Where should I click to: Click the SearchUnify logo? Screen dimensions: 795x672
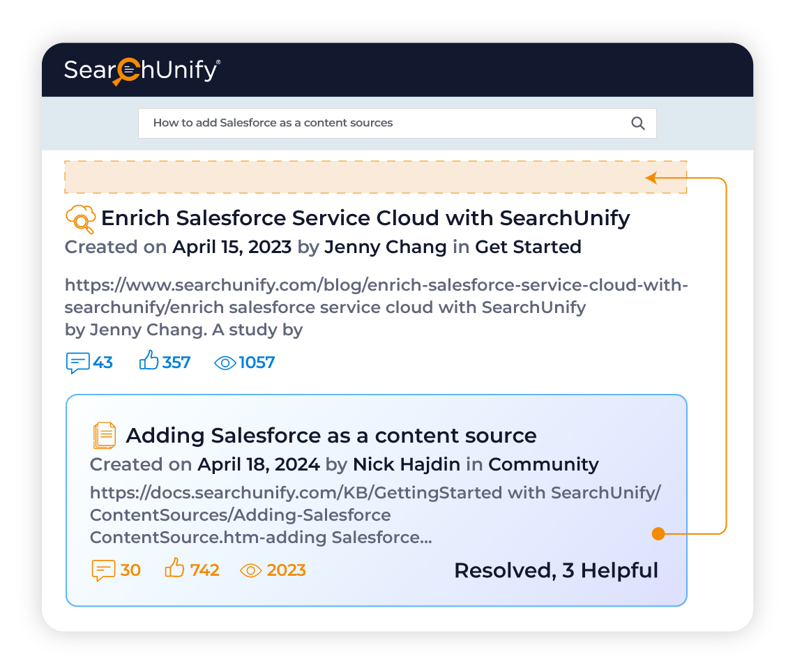pos(142,71)
